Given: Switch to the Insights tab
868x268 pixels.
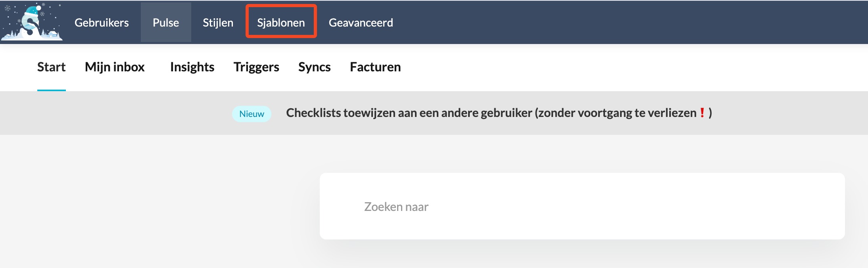Looking at the screenshot, I should click(192, 67).
